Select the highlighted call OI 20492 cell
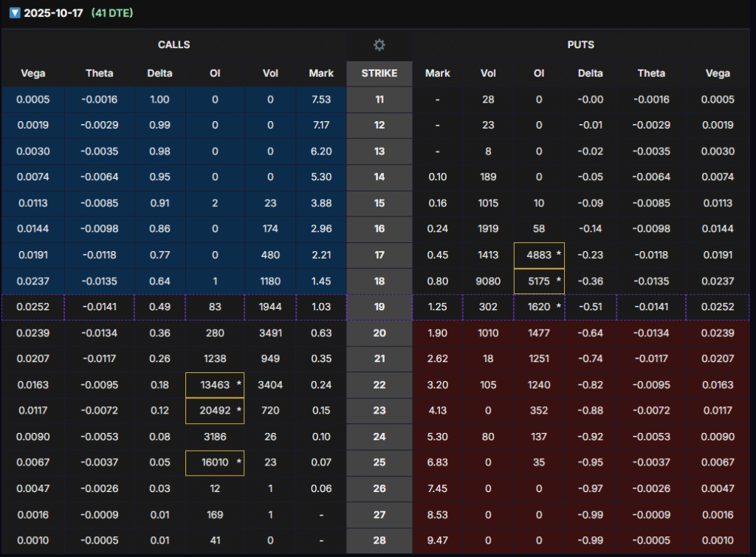This screenshot has width=756, height=557. [x=215, y=411]
